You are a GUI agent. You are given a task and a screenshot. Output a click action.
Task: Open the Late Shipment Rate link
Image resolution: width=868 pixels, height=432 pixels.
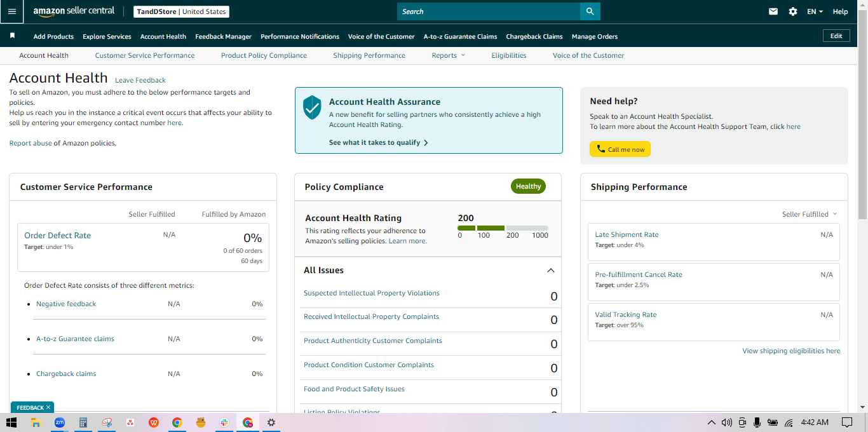pyautogui.click(x=627, y=234)
